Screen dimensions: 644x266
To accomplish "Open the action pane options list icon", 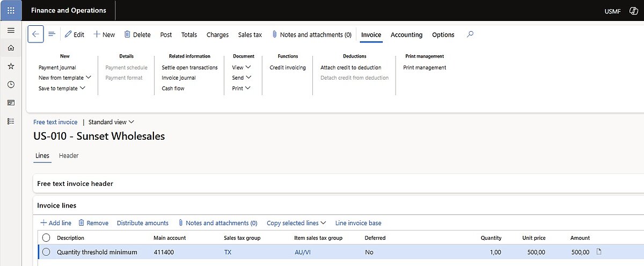I will click(x=52, y=34).
